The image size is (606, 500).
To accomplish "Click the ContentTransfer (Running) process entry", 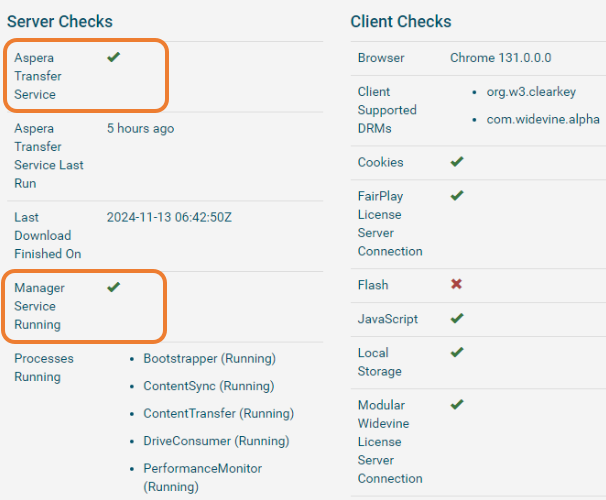I will point(216,414).
